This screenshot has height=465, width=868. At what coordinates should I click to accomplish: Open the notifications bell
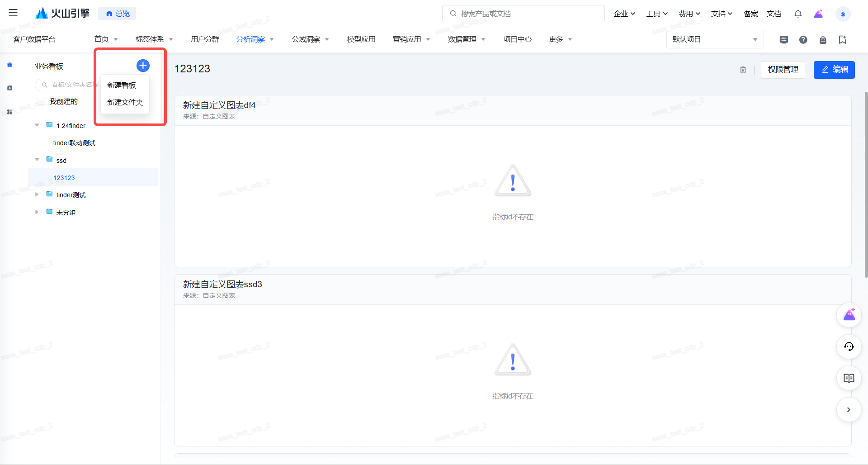(798, 14)
